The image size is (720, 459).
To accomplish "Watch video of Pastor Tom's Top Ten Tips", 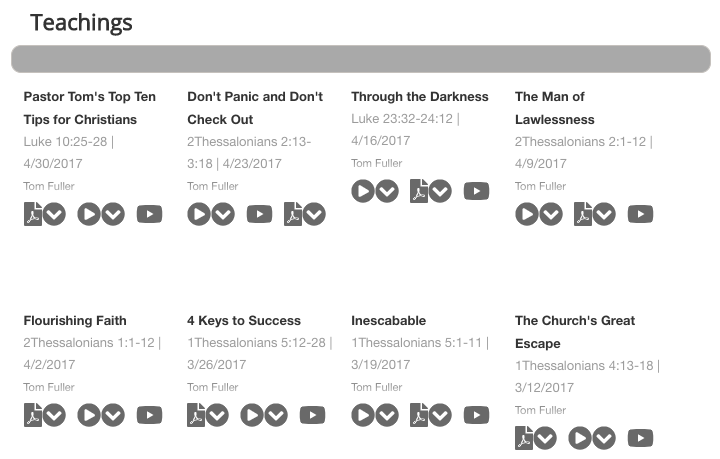I will (x=150, y=214).
